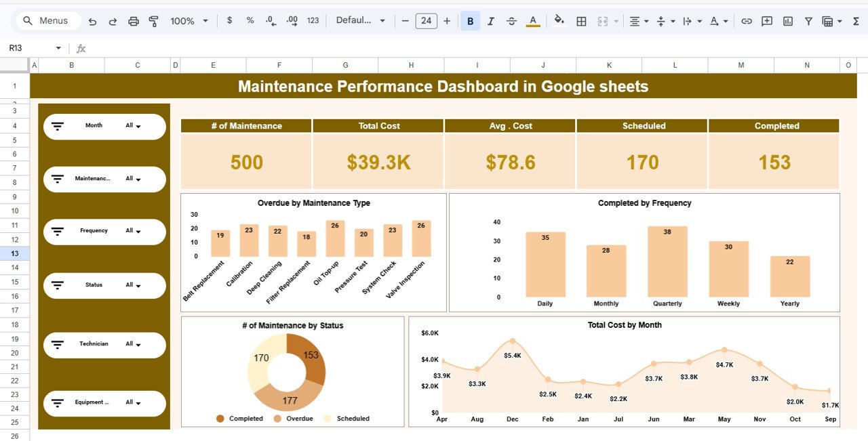
Task: Insert a chart from the toolbar
Action: tap(788, 21)
